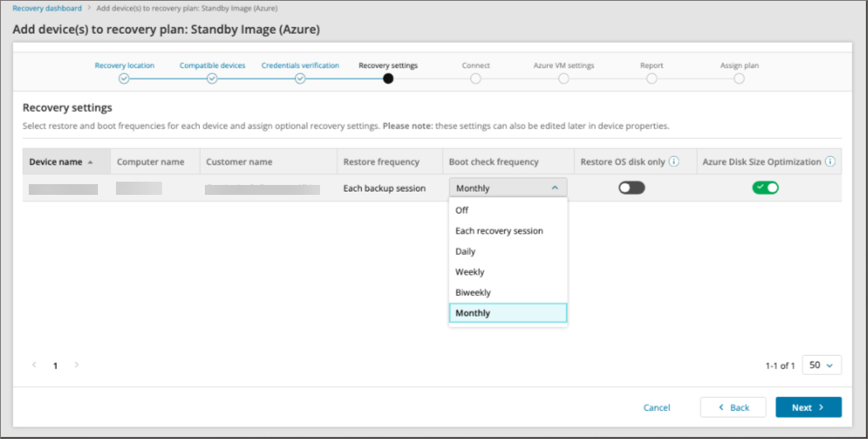Image resolution: width=868 pixels, height=439 pixels.
Task: Choose Each recovery session option
Action: (499, 231)
